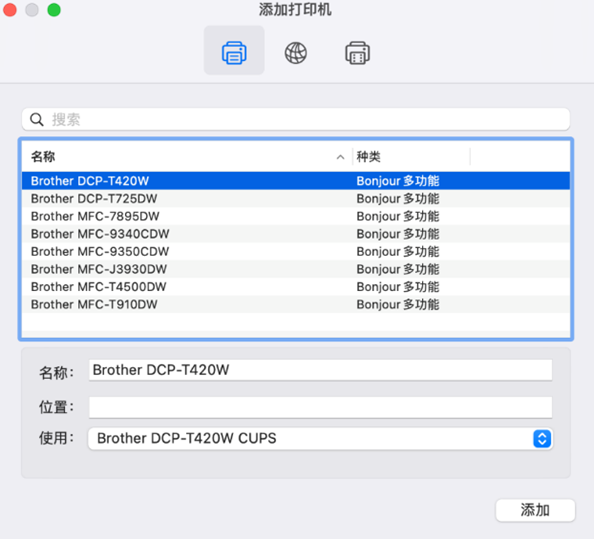This screenshot has height=539, width=594.
Task: Select Brother MFC-T4500DW row
Action: pyautogui.click(x=296, y=287)
